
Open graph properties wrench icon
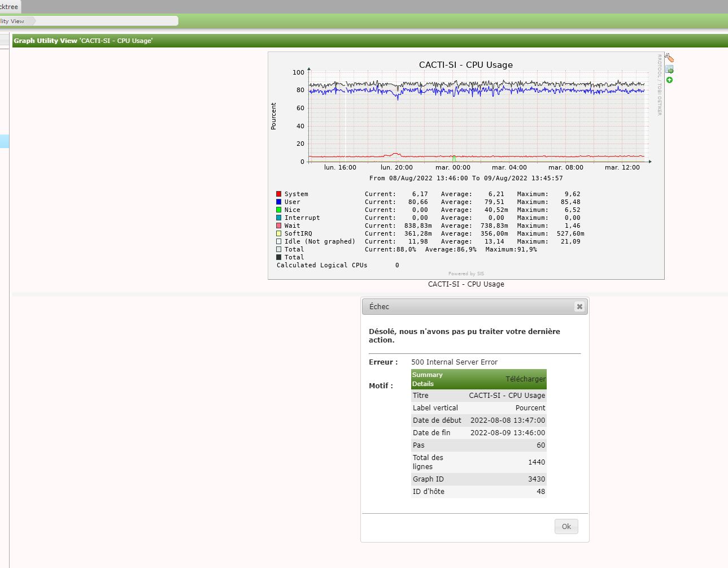tap(669, 58)
